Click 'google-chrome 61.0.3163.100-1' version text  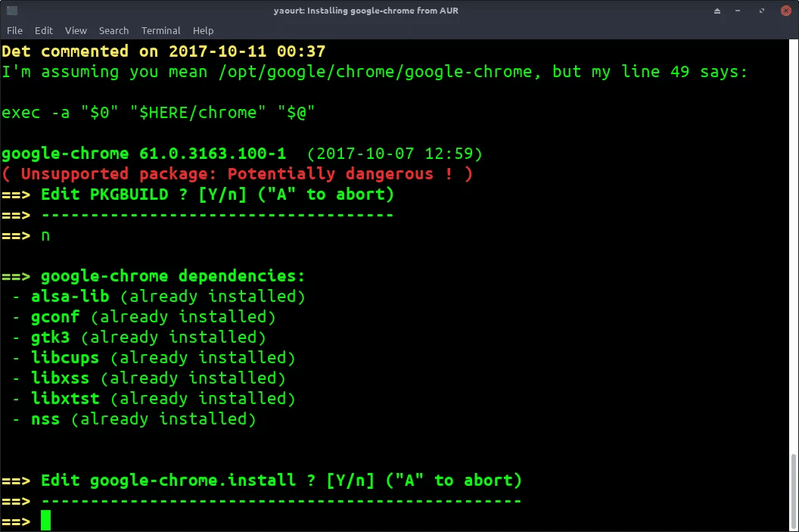(x=144, y=154)
